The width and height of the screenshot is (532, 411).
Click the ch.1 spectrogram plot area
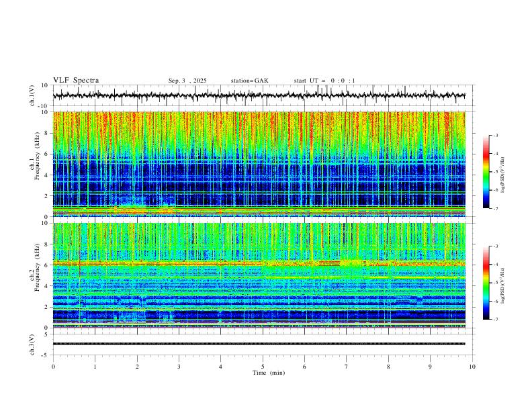(x=259, y=164)
